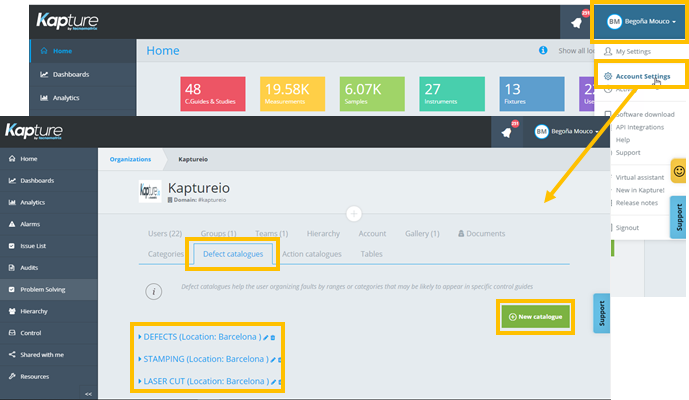Open Release notes from the user menu

pos(637,203)
